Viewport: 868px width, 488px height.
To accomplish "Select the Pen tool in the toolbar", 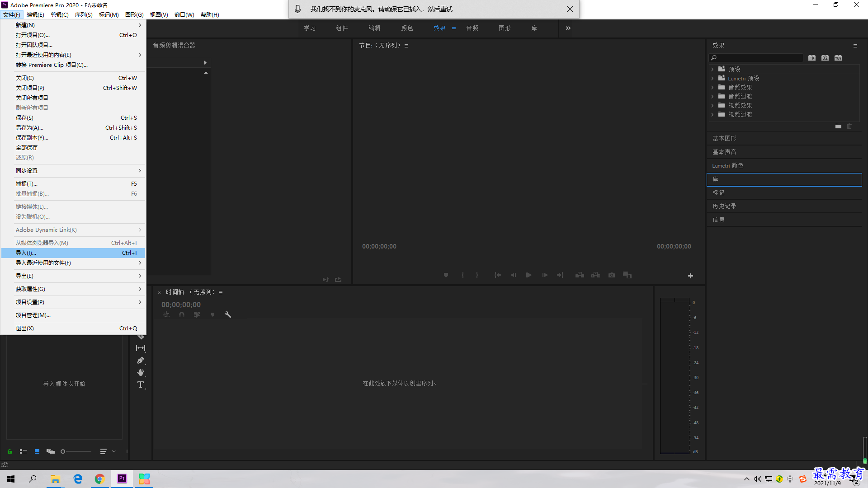I will click(x=141, y=360).
